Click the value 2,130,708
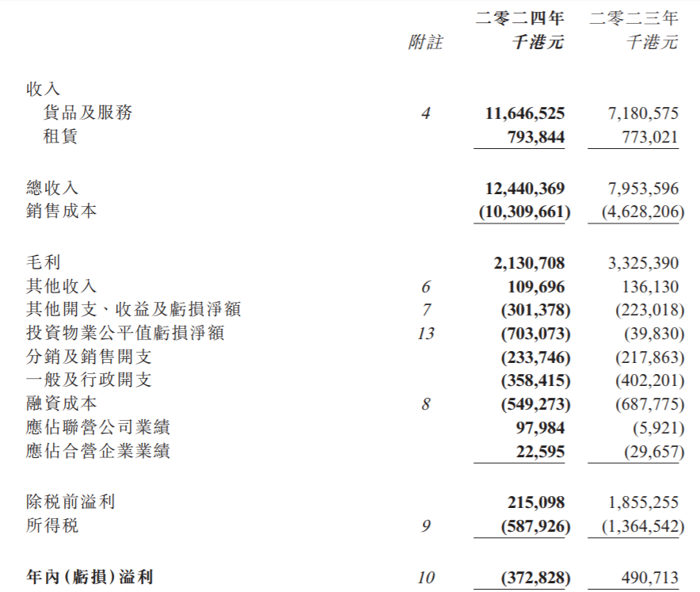Image resolution: width=700 pixels, height=592 pixels. point(529,263)
